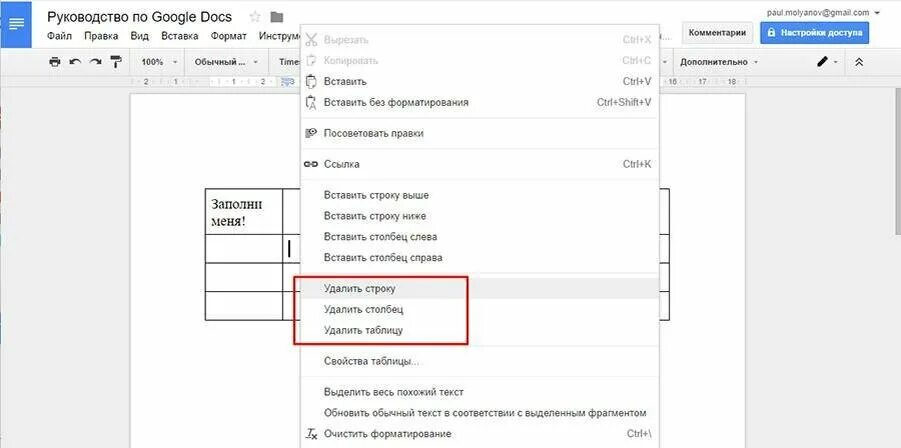Choose Ссылка in context menu

(x=479, y=164)
